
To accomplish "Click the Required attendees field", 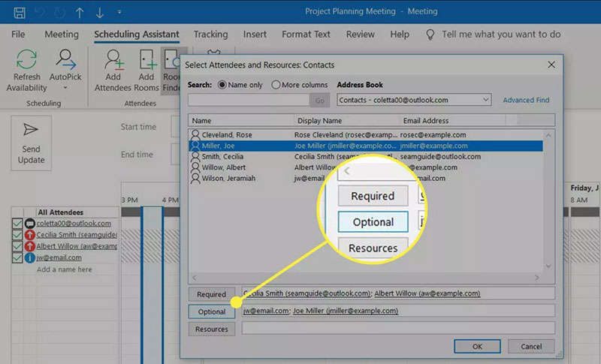I will (398, 293).
